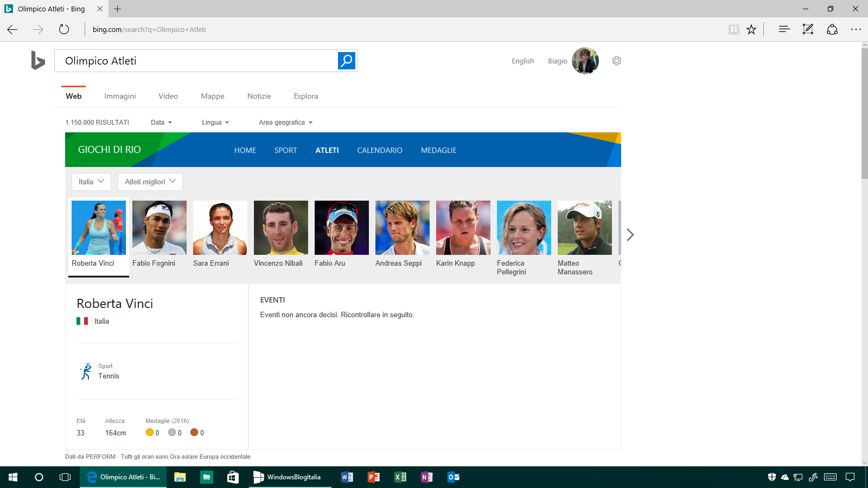Click the Biagio account name
This screenshot has width=868, height=488.
pyautogui.click(x=558, y=61)
